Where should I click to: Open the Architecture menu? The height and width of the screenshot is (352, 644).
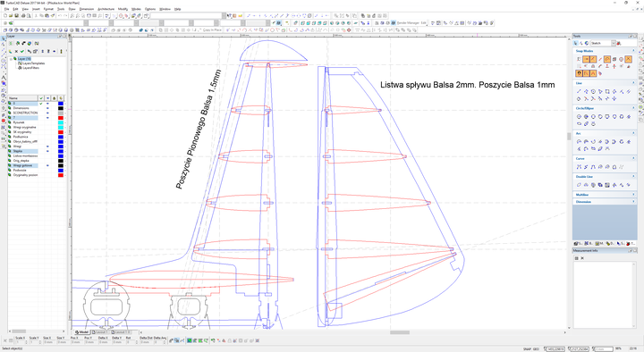(106, 9)
